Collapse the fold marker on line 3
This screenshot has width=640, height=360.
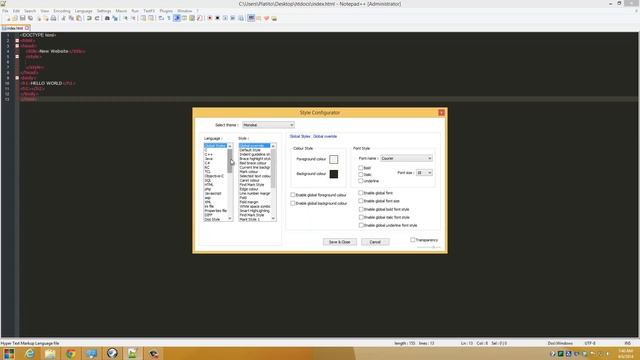[17, 46]
